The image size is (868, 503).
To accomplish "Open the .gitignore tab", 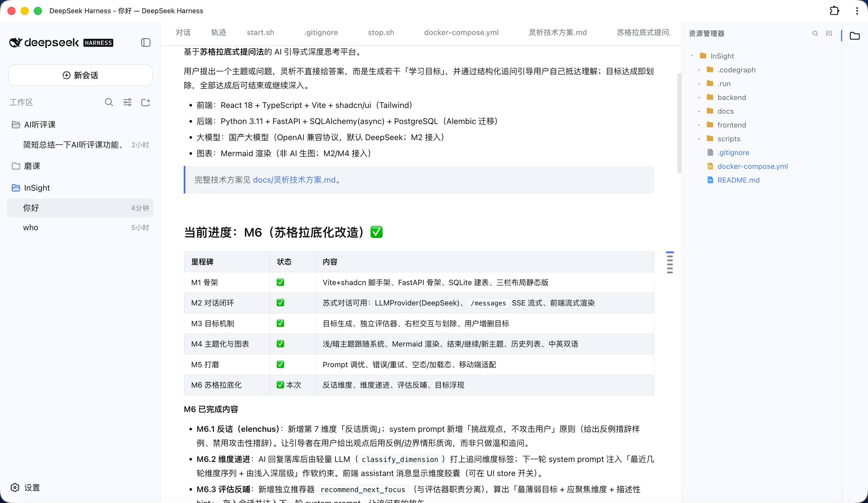I will 321,32.
